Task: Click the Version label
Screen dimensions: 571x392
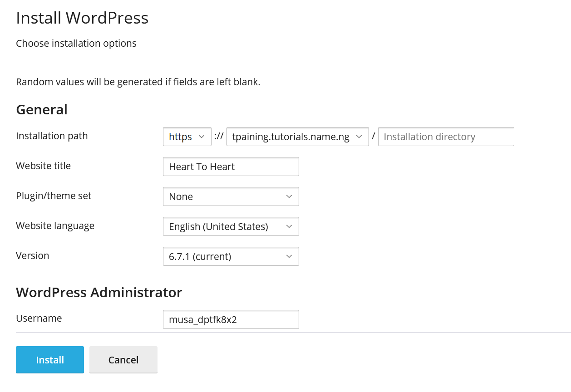Action: click(33, 256)
